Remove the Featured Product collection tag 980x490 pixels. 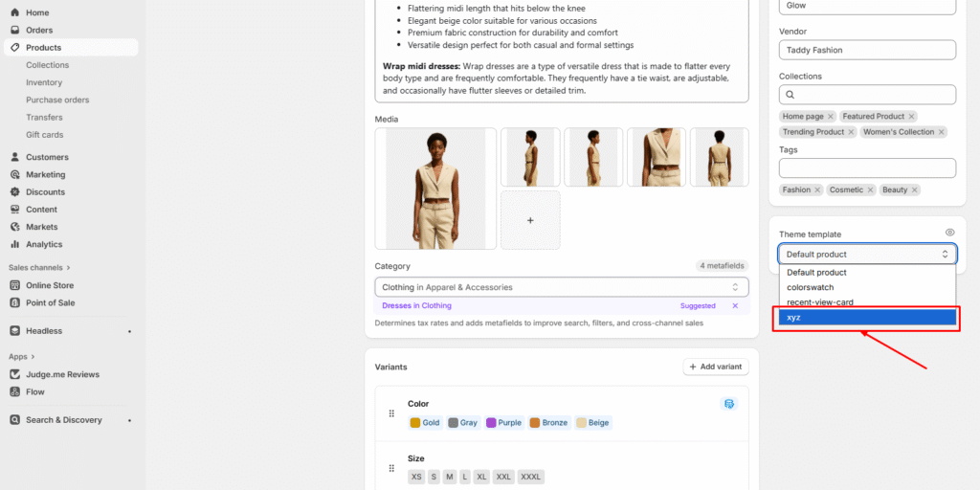coord(912,117)
